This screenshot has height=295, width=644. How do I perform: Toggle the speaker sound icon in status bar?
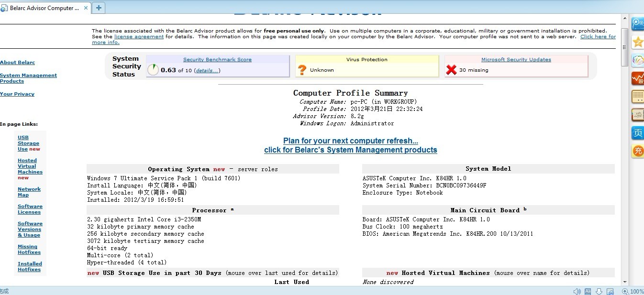tap(577, 291)
